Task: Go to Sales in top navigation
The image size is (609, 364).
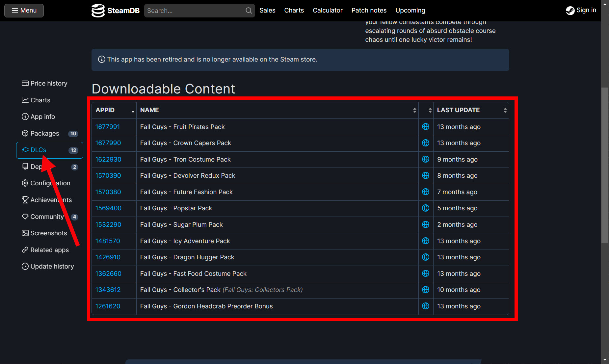Action: [267, 11]
